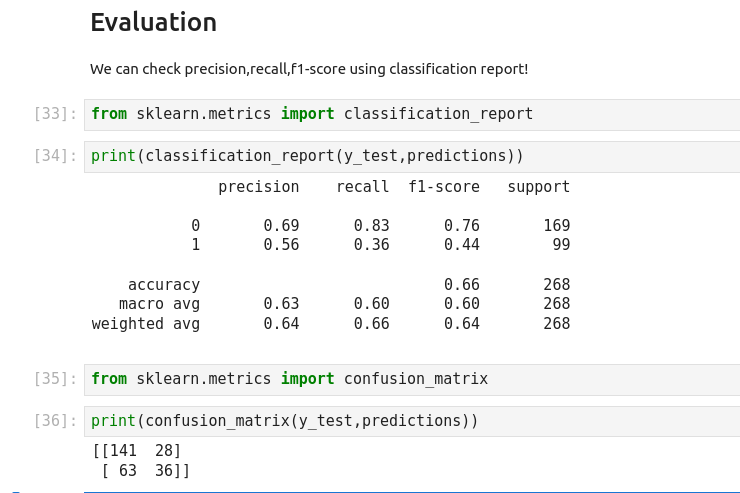Click the macro avg row label
This screenshot has height=493, width=740.
[x=159, y=304]
